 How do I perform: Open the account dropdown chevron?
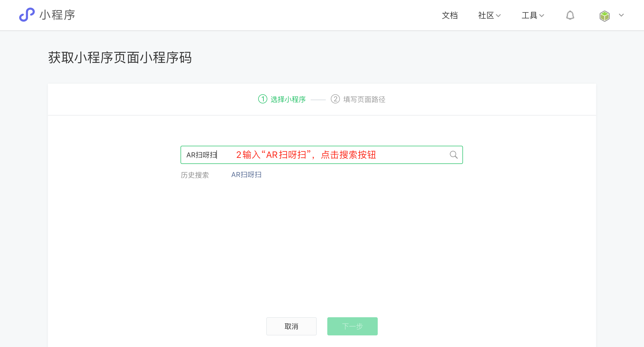click(621, 15)
